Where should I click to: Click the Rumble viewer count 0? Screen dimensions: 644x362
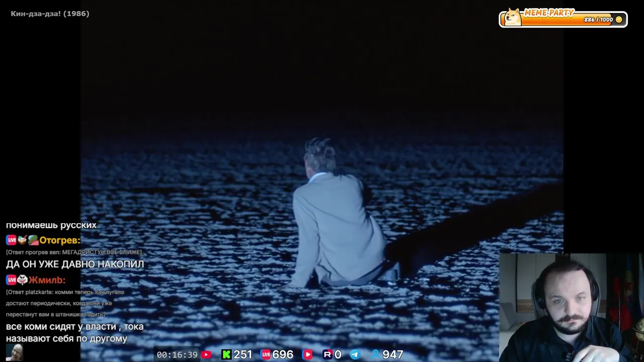[338, 355]
